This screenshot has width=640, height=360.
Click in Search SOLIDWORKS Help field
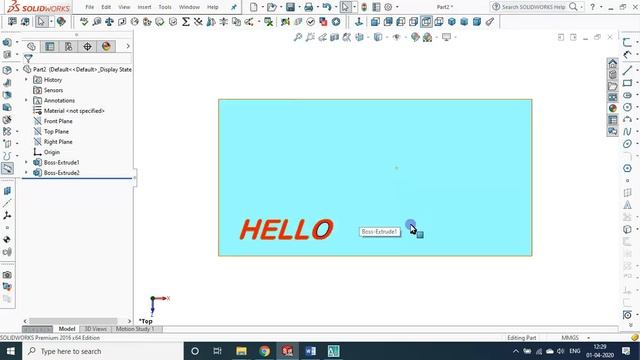(534, 7)
